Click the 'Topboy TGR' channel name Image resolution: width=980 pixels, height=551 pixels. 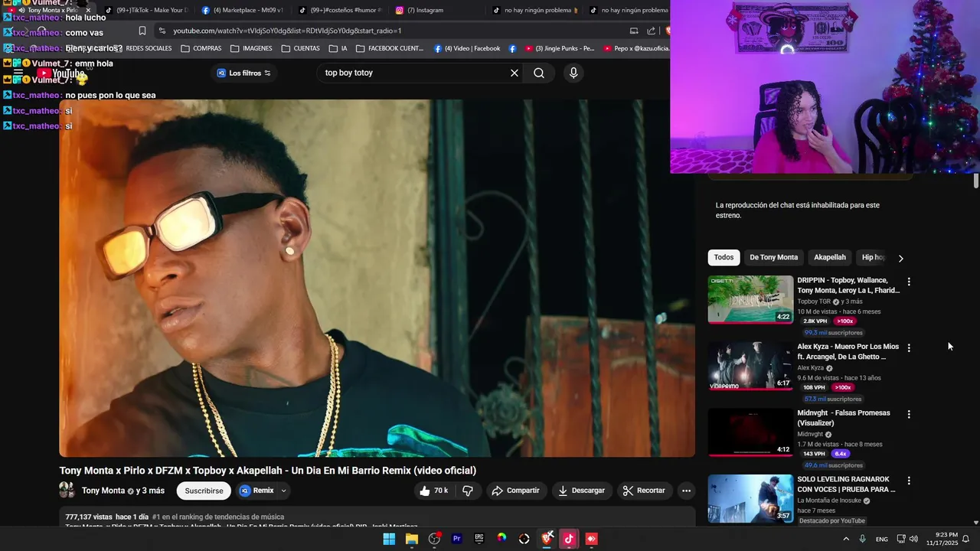point(814,302)
